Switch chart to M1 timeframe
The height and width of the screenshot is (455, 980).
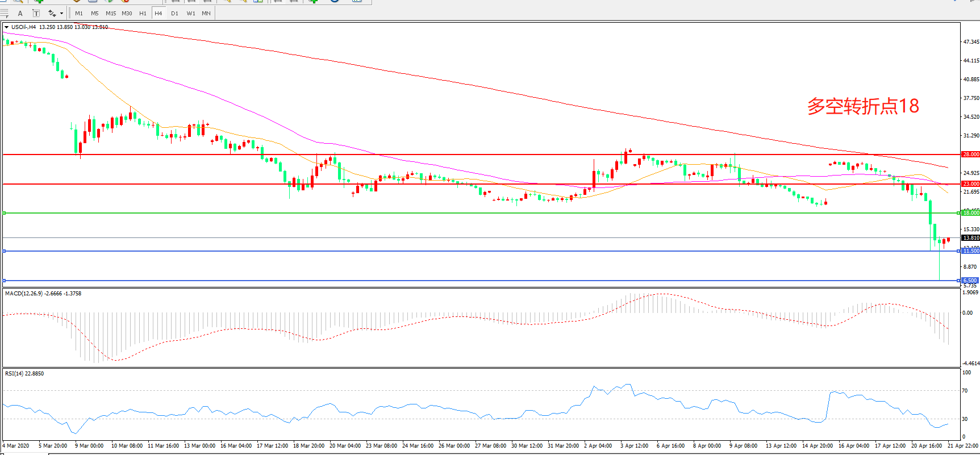79,13
